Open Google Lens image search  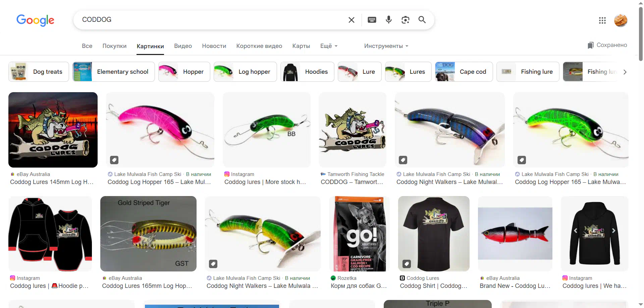point(406,20)
